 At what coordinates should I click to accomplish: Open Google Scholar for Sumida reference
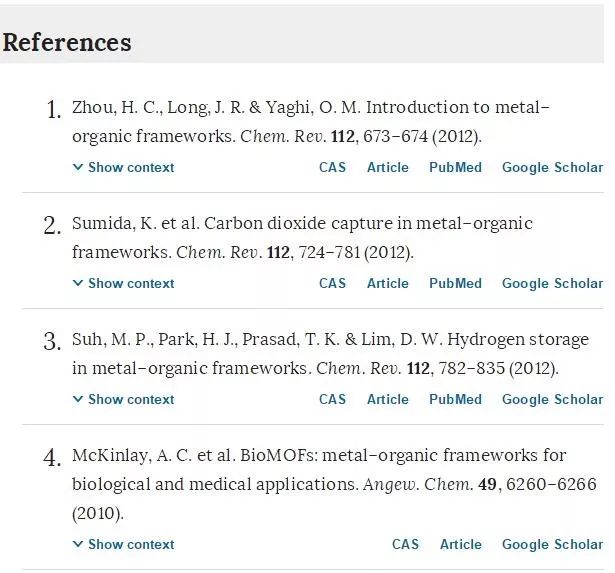click(x=552, y=284)
